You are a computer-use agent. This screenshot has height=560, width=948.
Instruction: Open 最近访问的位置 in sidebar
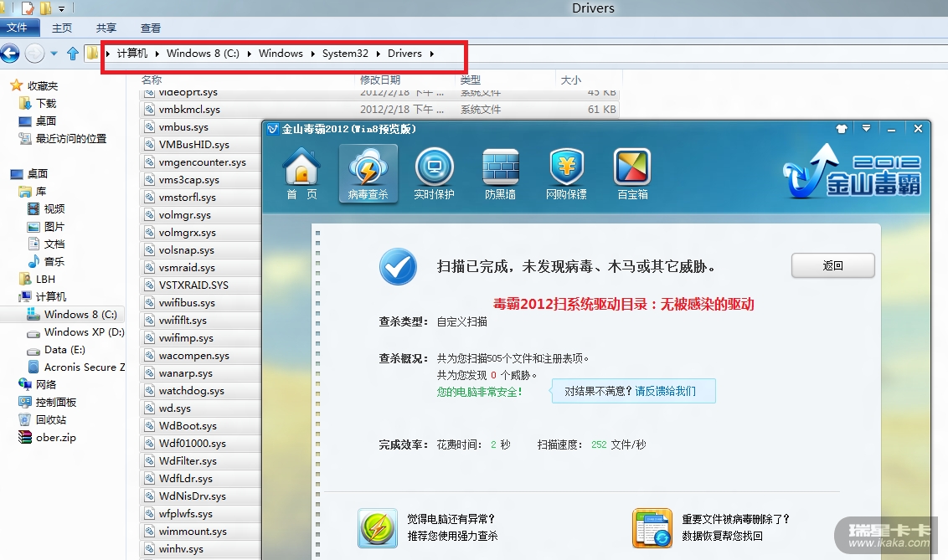pyautogui.click(x=70, y=138)
